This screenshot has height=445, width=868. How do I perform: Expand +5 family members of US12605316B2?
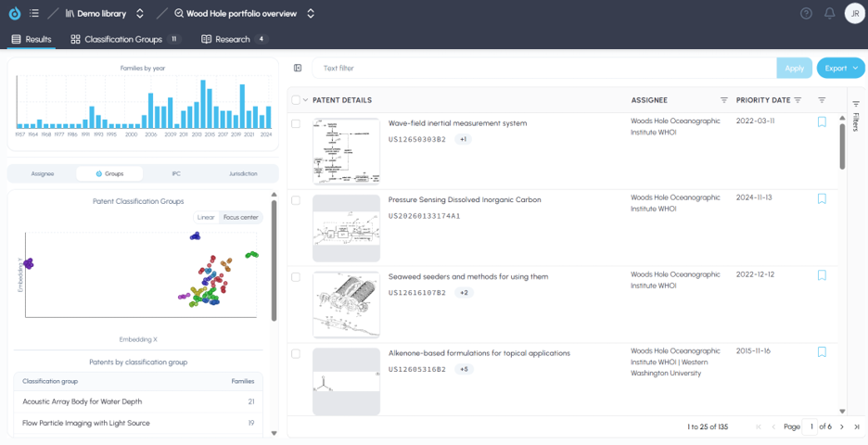coord(464,369)
